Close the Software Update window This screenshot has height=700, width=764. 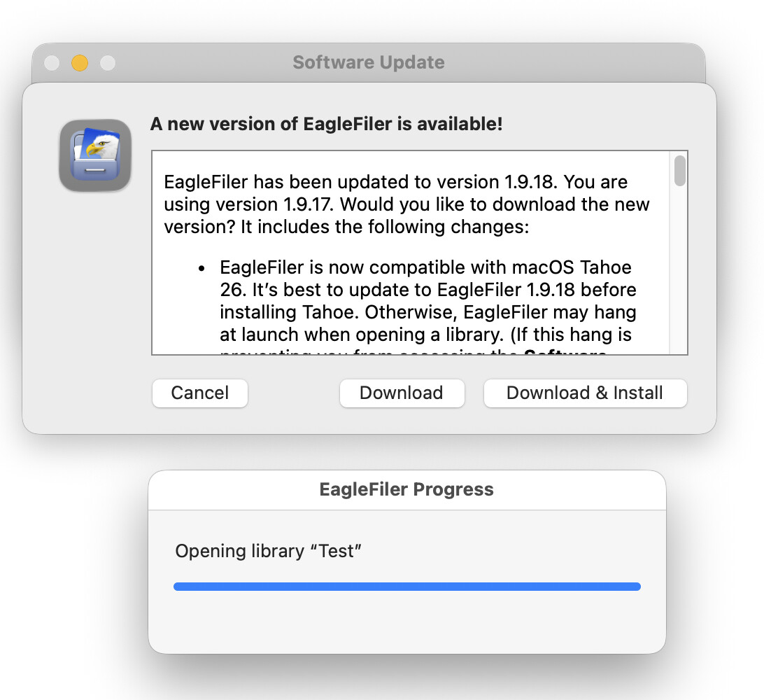[52, 63]
